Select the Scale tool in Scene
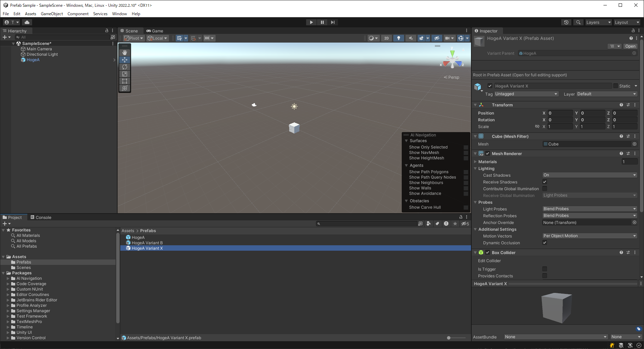This screenshot has height=349, width=644. (x=125, y=74)
